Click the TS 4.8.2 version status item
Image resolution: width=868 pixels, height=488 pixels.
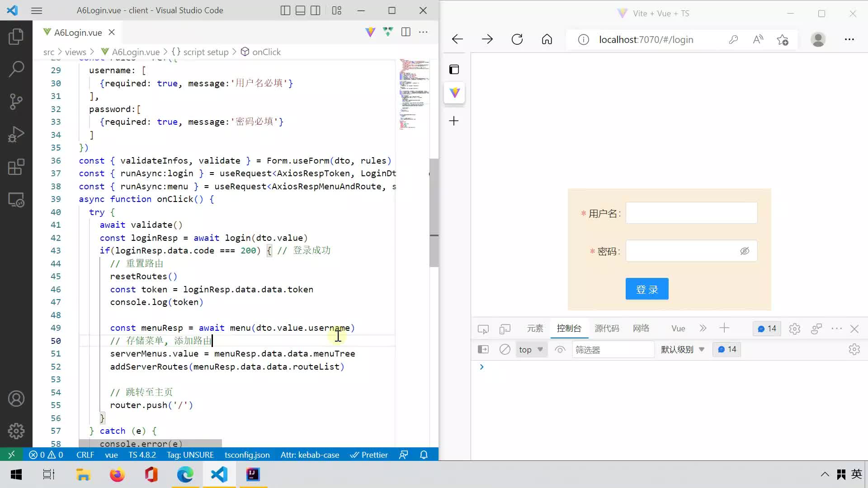(142, 455)
